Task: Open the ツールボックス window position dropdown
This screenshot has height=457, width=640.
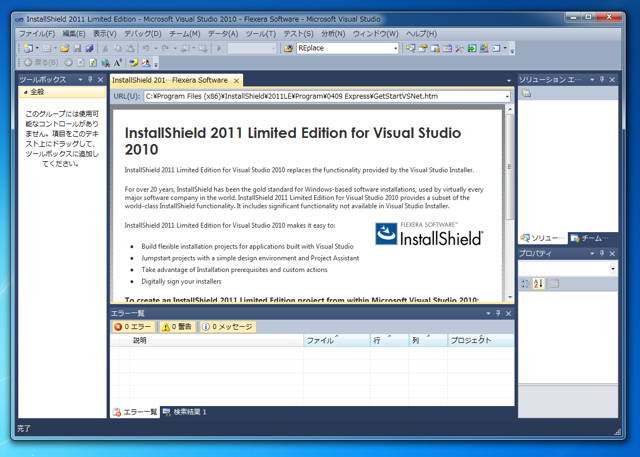Action: tap(80, 80)
